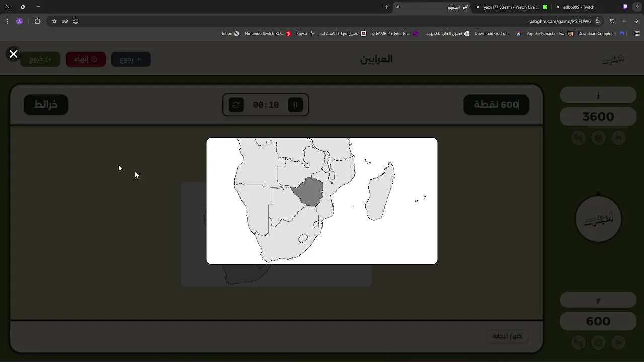The height and width of the screenshot is (362, 644).
Task: Open the Koyso bookmark
Action: coord(305,34)
